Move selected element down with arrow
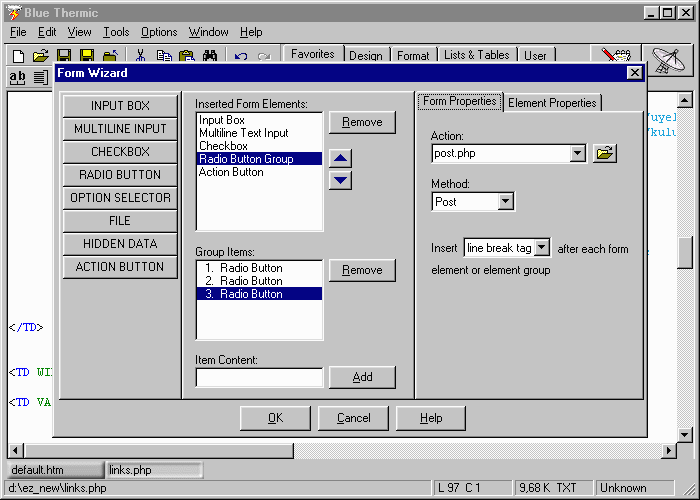700x500 pixels. click(340, 180)
